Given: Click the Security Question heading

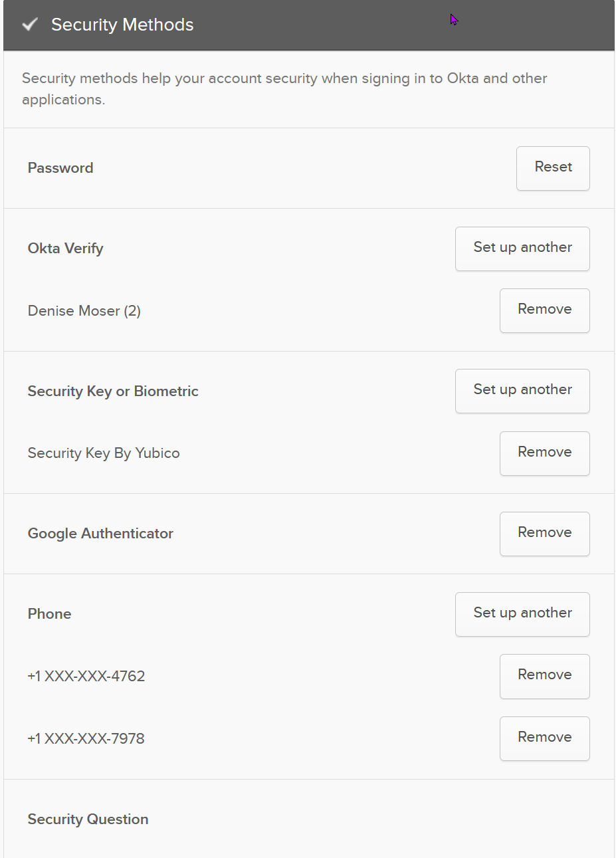Looking at the screenshot, I should pyautogui.click(x=88, y=819).
